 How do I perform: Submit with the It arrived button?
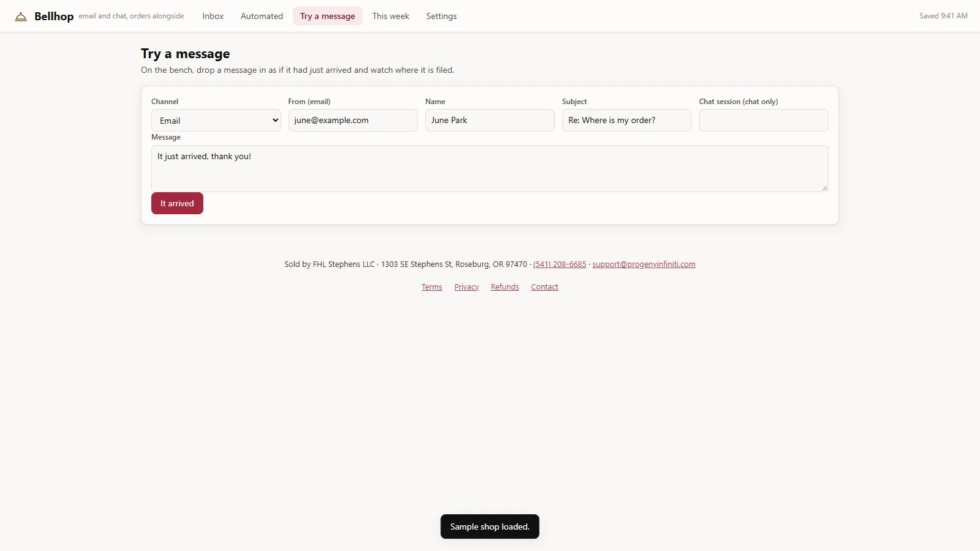(x=177, y=203)
